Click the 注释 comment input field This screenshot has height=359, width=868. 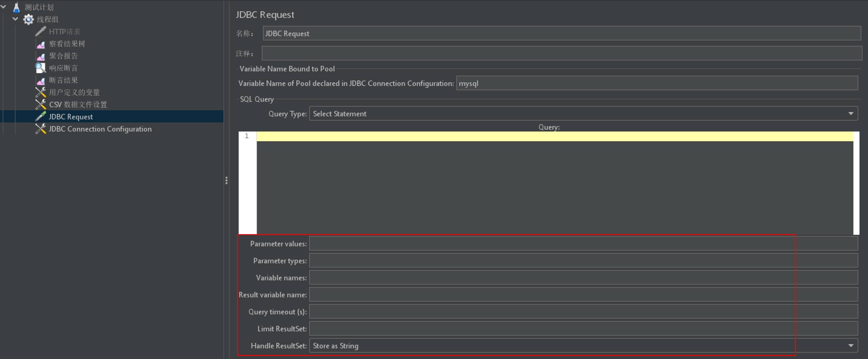tap(562, 53)
